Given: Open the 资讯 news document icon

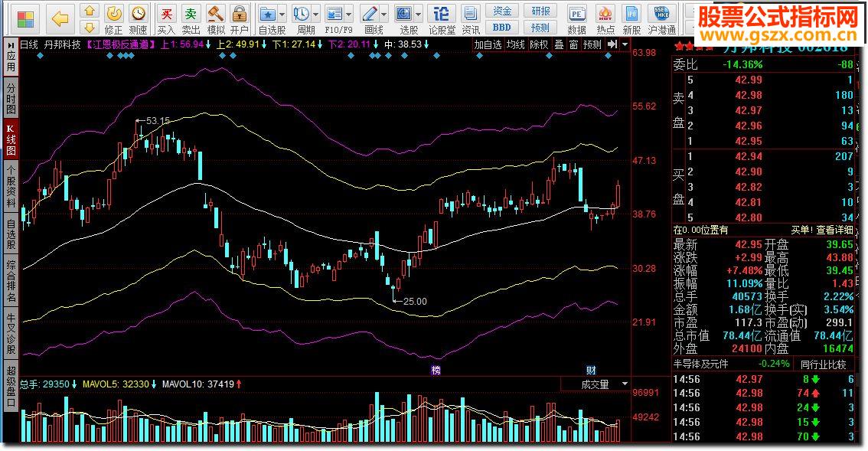Looking at the screenshot, I should click(x=470, y=19).
